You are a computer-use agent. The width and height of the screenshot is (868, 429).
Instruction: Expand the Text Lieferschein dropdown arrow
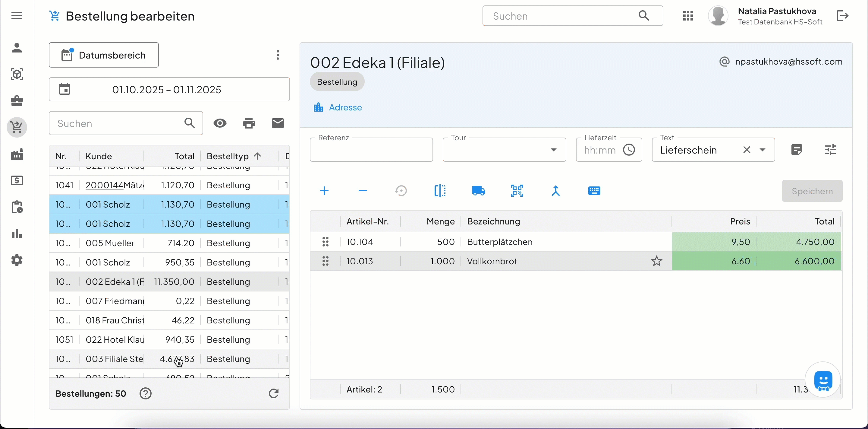click(x=763, y=150)
